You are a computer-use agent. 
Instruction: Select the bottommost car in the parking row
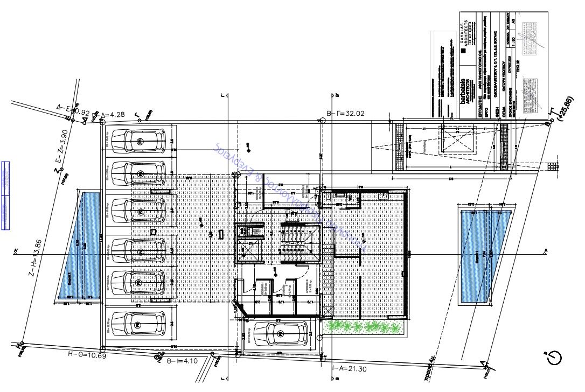click(138, 325)
